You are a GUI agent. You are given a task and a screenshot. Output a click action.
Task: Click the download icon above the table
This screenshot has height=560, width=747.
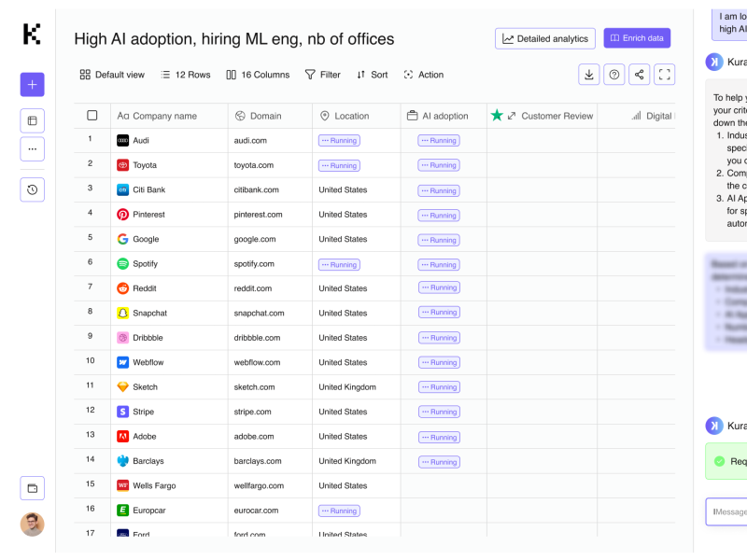pyautogui.click(x=588, y=75)
